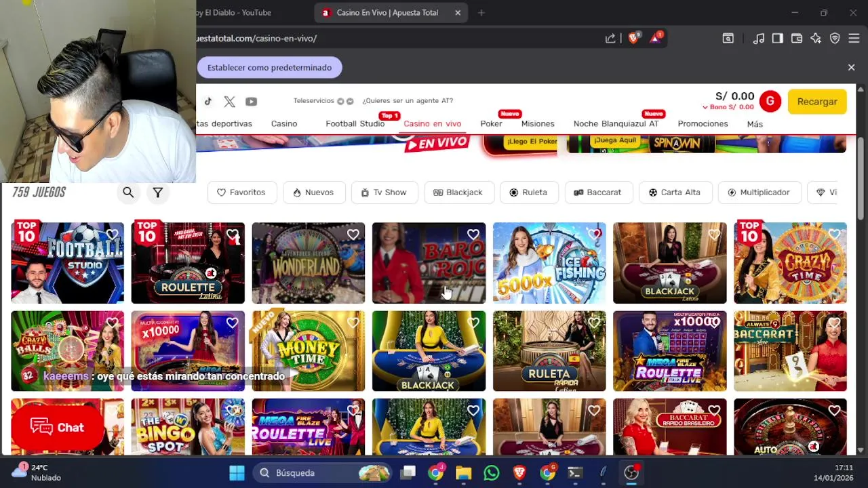Open the games filter funnel icon
This screenshot has width=868, height=488.
[157, 192]
